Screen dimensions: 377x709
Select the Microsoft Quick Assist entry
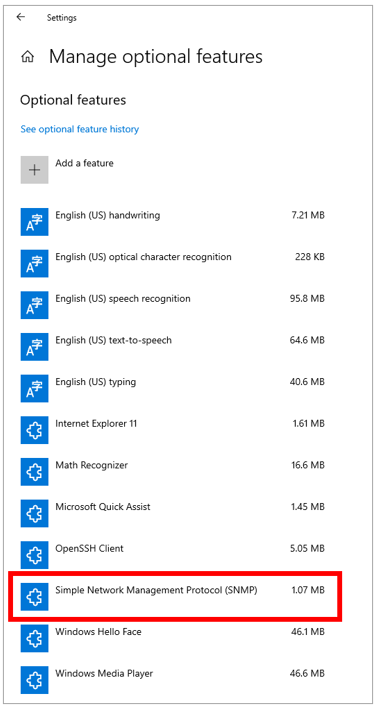point(173,513)
